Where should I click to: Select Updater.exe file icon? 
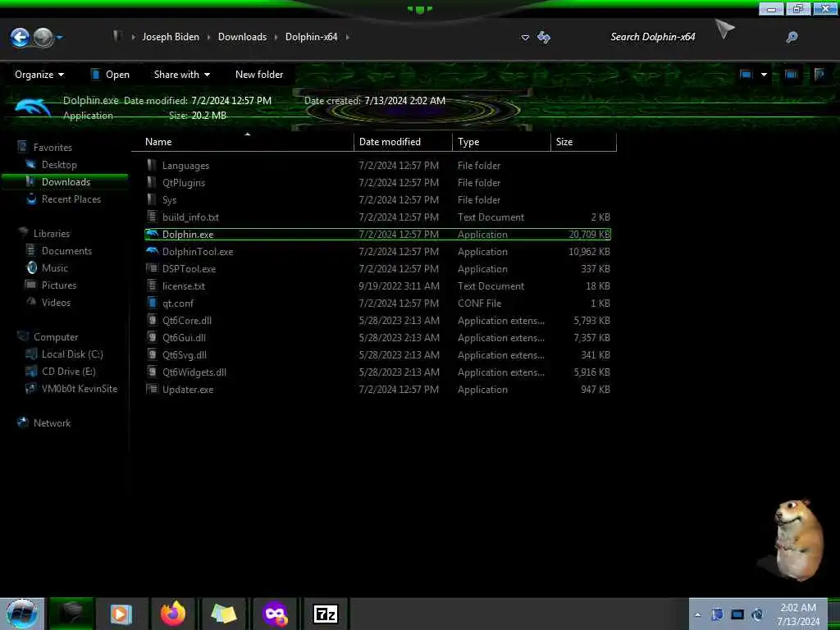click(152, 389)
